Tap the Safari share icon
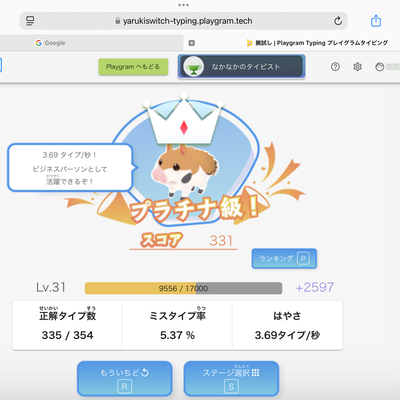The image size is (400, 400). [x=376, y=21]
